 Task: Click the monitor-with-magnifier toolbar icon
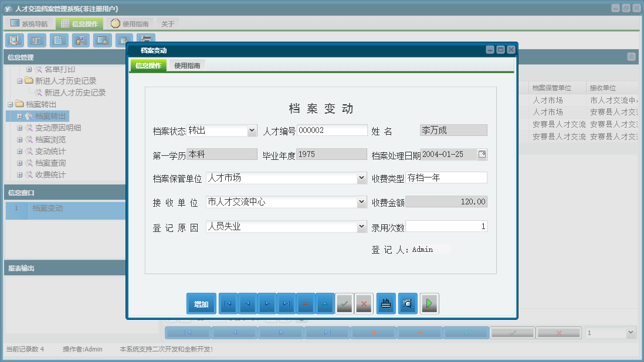coord(102,40)
